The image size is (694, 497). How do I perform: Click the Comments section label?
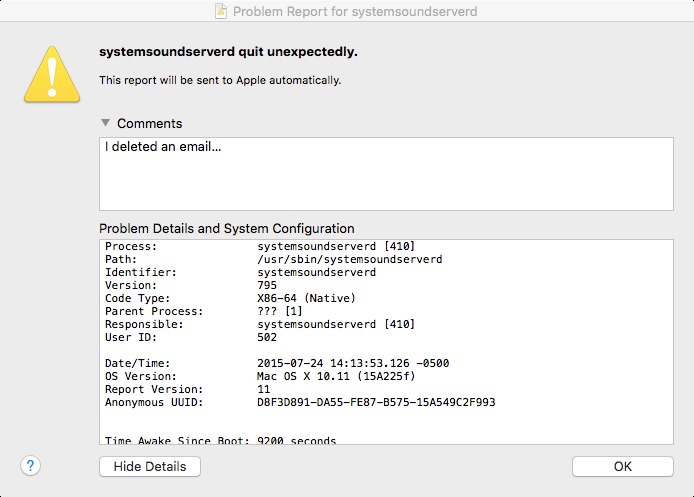pyautogui.click(x=149, y=124)
